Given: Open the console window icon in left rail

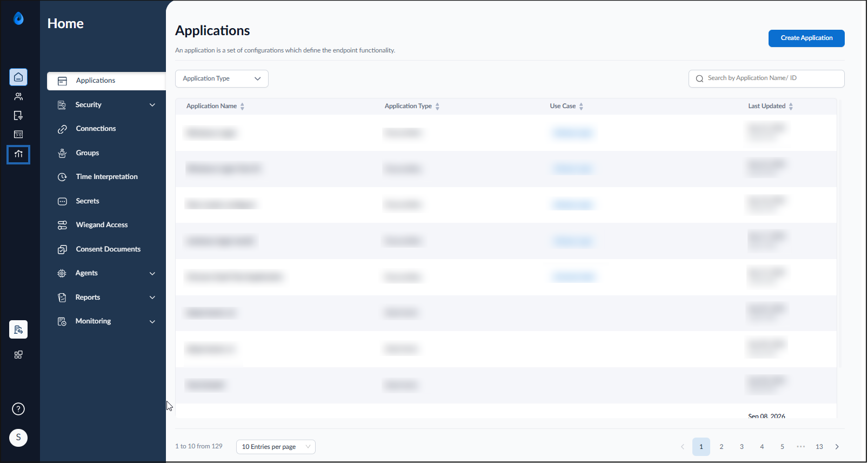Looking at the screenshot, I should pyautogui.click(x=18, y=135).
